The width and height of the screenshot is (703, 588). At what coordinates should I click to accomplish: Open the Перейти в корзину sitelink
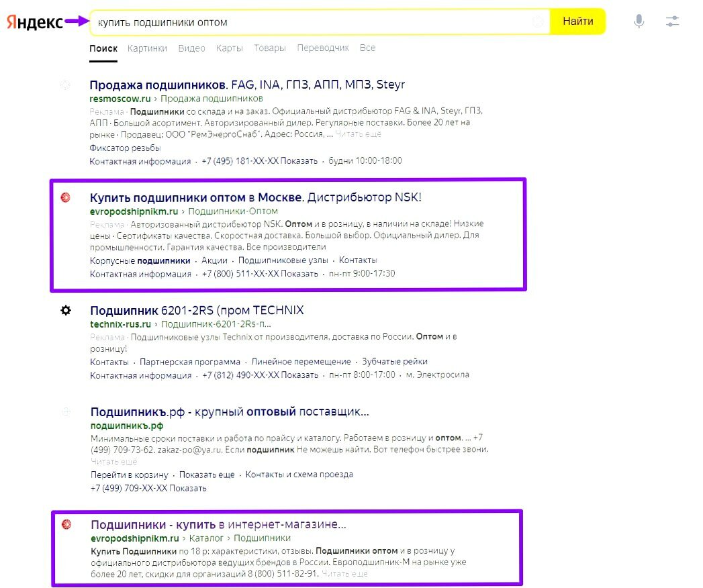pyautogui.click(x=129, y=475)
